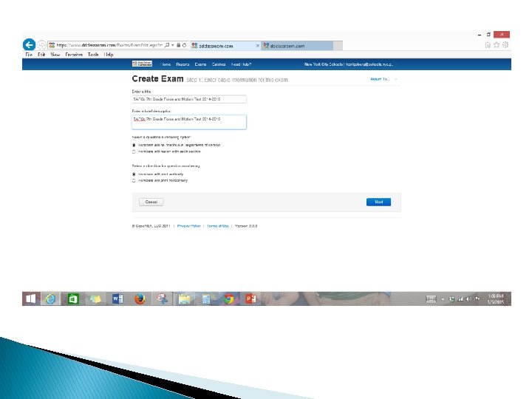The width and height of the screenshot is (532, 399).
Task: Open the Favorites menu
Action: point(74,55)
